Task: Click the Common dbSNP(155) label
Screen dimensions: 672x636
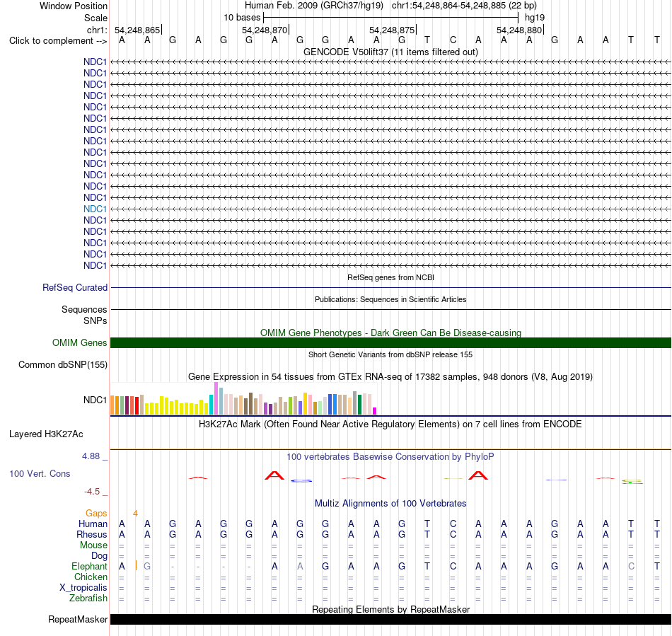Action: pyautogui.click(x=63, y=365)
